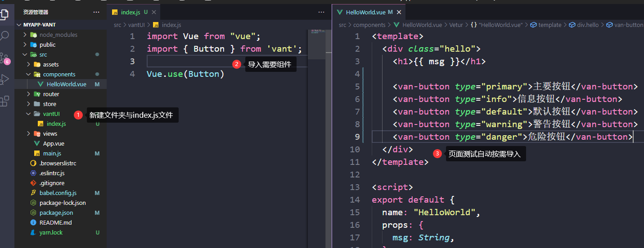
Task: Open the Search view icon
Action: [5, 36]
